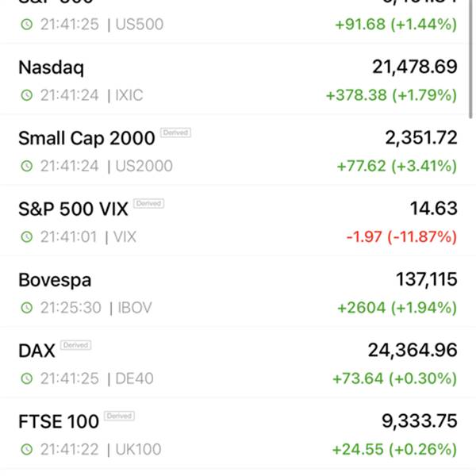Tap the Derived badge beside FTSE 100
Viewport: 476px width, 476px height.
click(x=119, y=416)
